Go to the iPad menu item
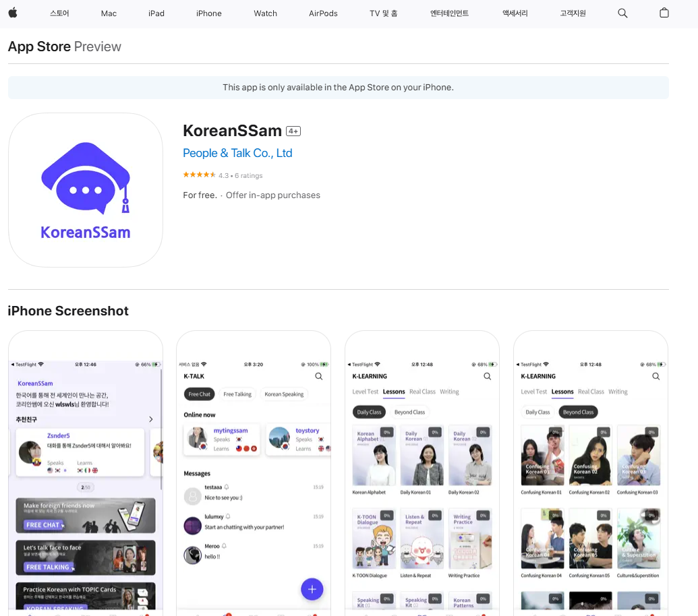 pos(156,13)
